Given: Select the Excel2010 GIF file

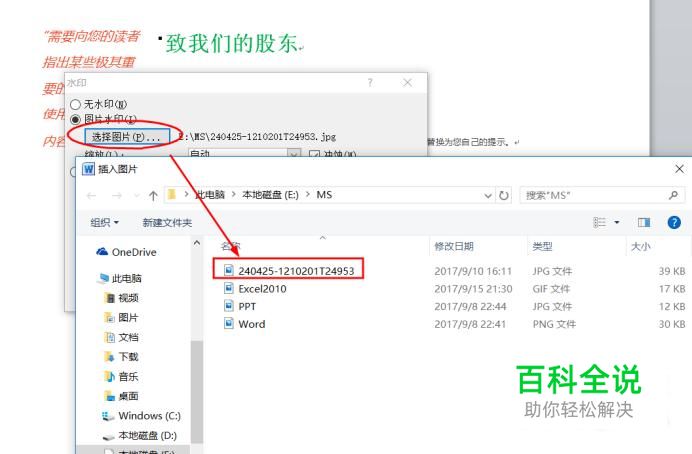Looking at the screenshot, I should click(x=255, y=289).
